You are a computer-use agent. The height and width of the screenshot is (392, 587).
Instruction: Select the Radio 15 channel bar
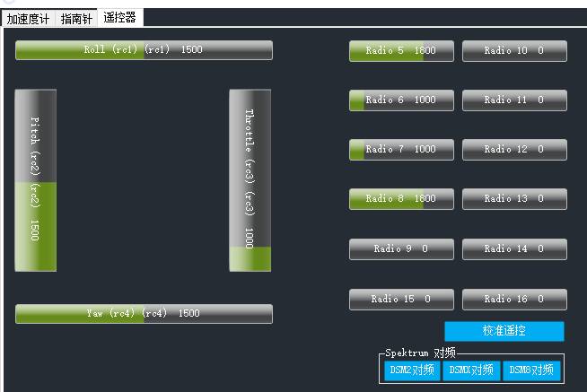400,300
